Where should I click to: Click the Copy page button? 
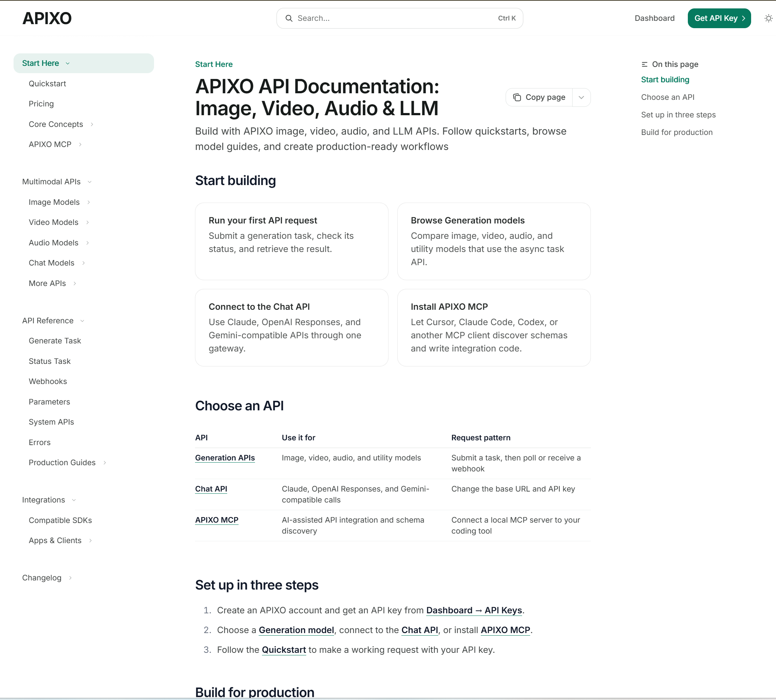click(539, 97)
